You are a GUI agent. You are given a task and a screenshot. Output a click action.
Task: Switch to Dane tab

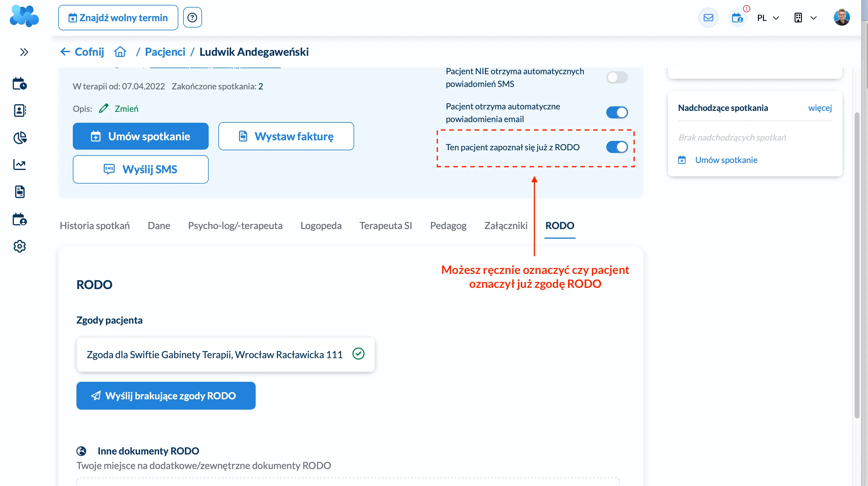tap(159, 225)
